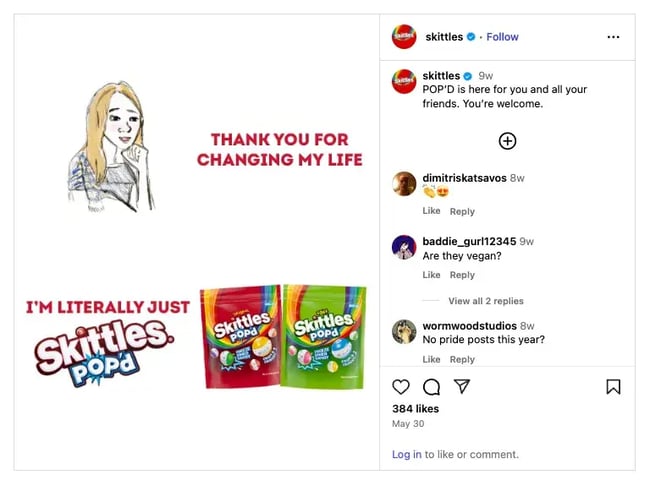
Task: Share the post with the paper plane icon
Action: [462, 387]
